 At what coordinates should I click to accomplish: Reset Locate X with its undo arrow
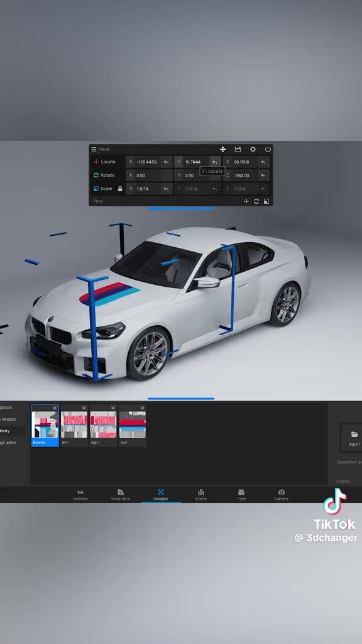pos(166,162)
